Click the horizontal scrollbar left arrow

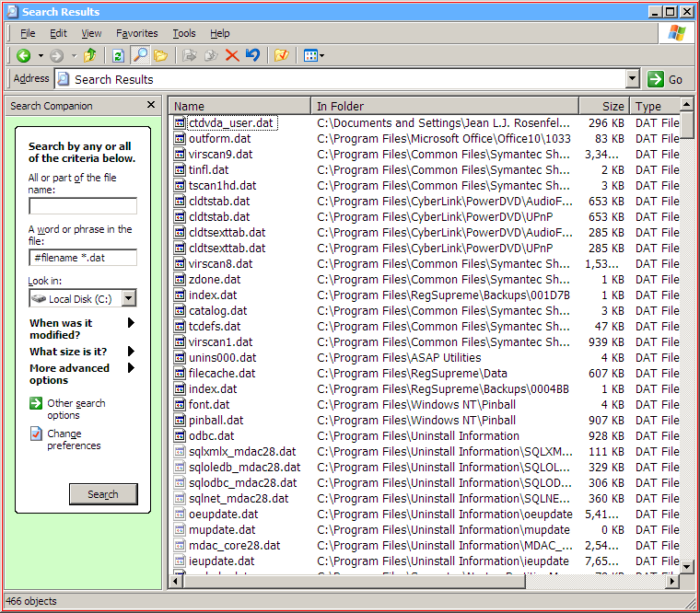176,582
